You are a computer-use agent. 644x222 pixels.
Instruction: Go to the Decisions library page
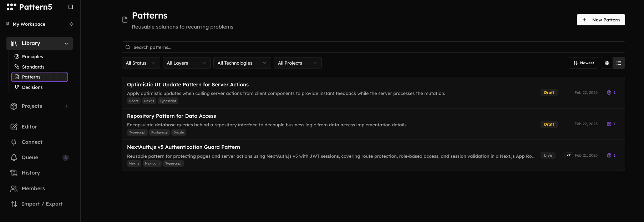coord(32,87)
